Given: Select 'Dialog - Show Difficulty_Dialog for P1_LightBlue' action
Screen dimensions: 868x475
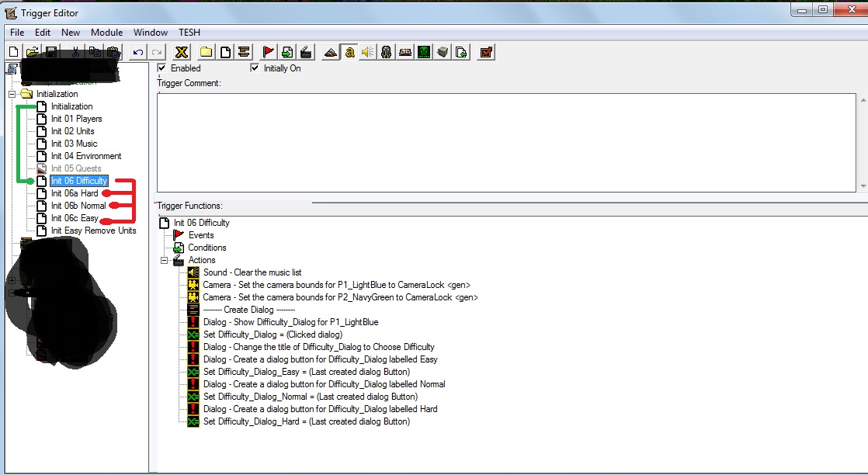Looking at the screenshot, I should [290, 322].
